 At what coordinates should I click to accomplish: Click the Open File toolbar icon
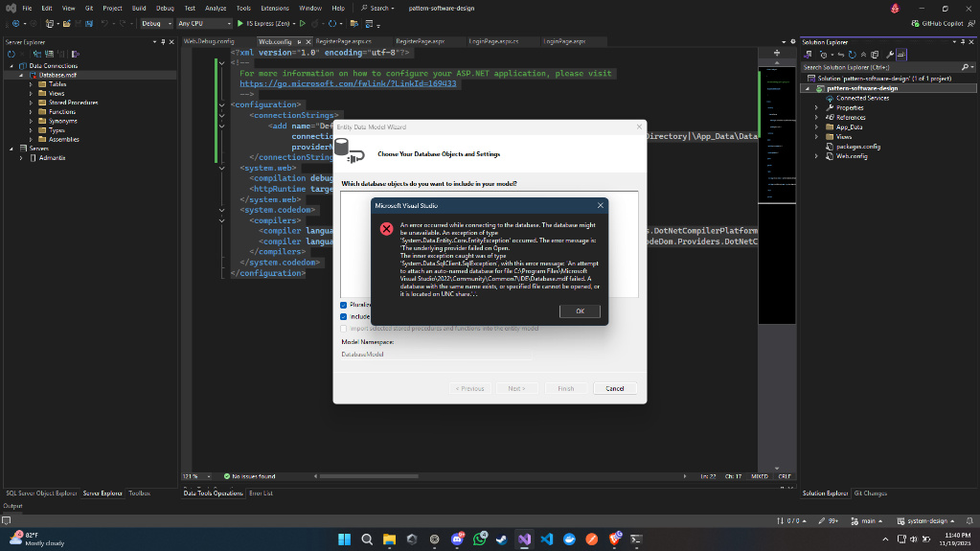66,24
